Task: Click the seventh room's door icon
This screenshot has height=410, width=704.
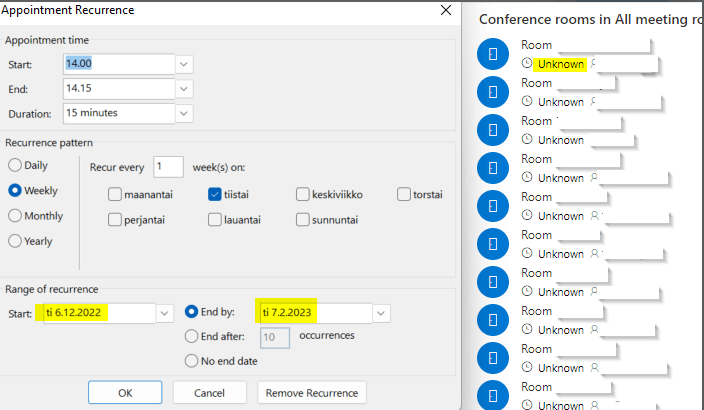Action: [493, 282]
